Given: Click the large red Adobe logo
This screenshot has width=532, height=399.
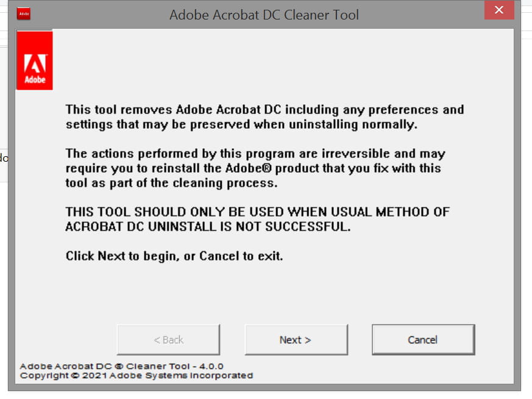Looking at the screenshot, I should pos(35,60).
